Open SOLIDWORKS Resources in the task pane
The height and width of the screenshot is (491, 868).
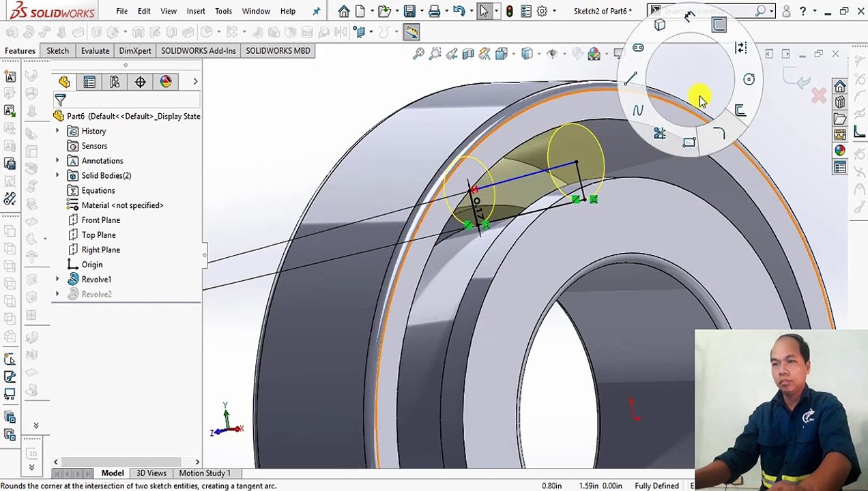coord(840,87)
